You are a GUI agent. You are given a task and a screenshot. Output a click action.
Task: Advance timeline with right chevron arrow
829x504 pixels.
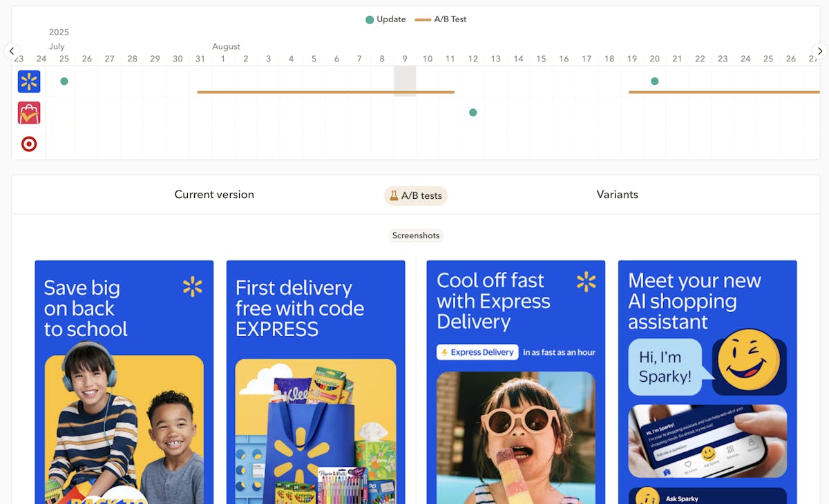click(x=819, y=51)
